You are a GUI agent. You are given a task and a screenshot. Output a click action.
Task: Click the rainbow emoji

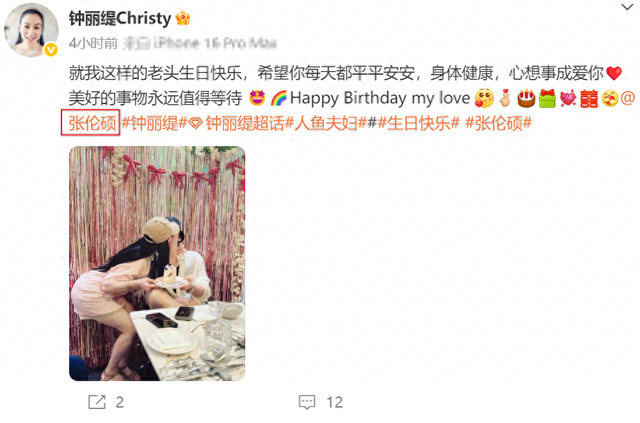[x=279, y=98]
